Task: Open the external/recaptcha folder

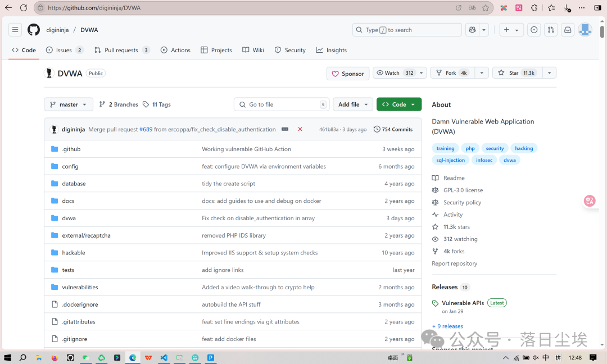Action: click(x=87, y=235)
